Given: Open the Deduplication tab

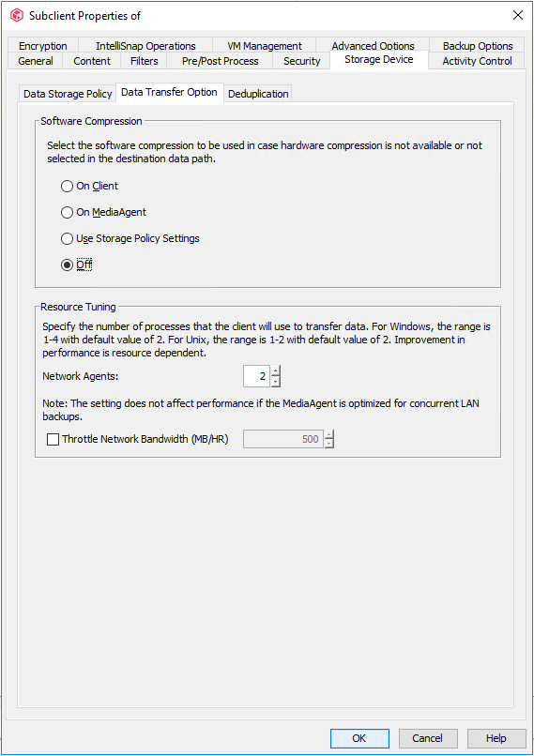Looking at the screenshot, I should [258, 94].
